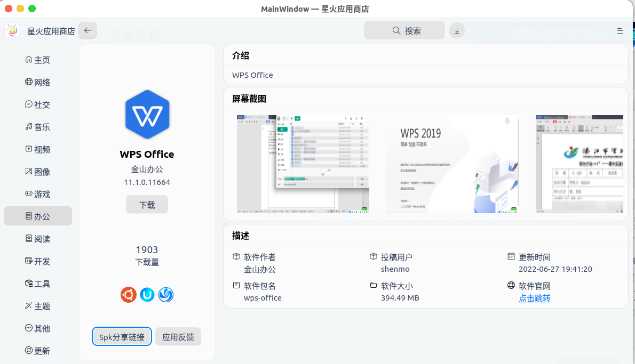Click the deepin swirl logo icon
Image resolution: width=635 pixels, height=364 pixels.
click(165, 294)
